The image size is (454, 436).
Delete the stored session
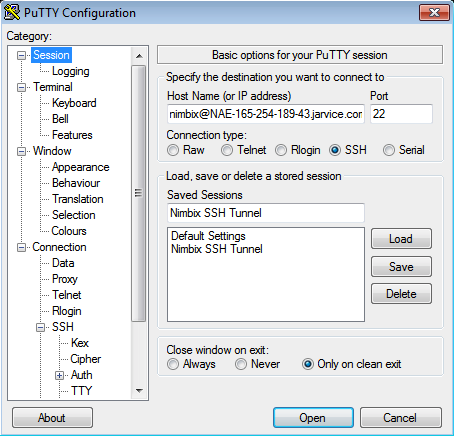pyautogui.click(x=401, y=294)
